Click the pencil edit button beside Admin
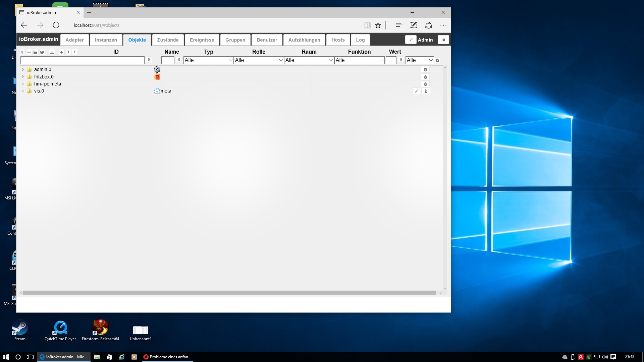This screenshot has height=362, width=644. click(x=411, y=40)
